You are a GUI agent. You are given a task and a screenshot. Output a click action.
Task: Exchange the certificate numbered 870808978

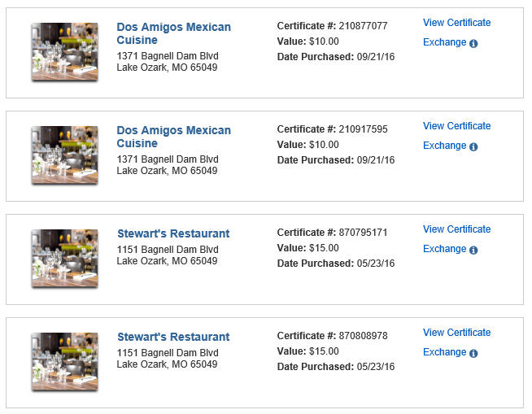pos(444,352)
